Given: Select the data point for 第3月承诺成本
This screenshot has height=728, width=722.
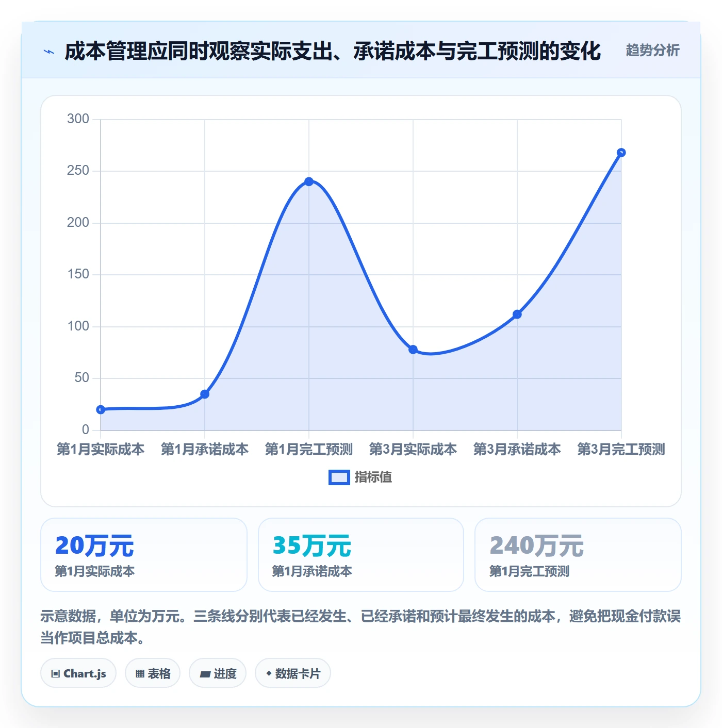Looking at the screenshot, I should pyautogui.click(x=517, y=315).
